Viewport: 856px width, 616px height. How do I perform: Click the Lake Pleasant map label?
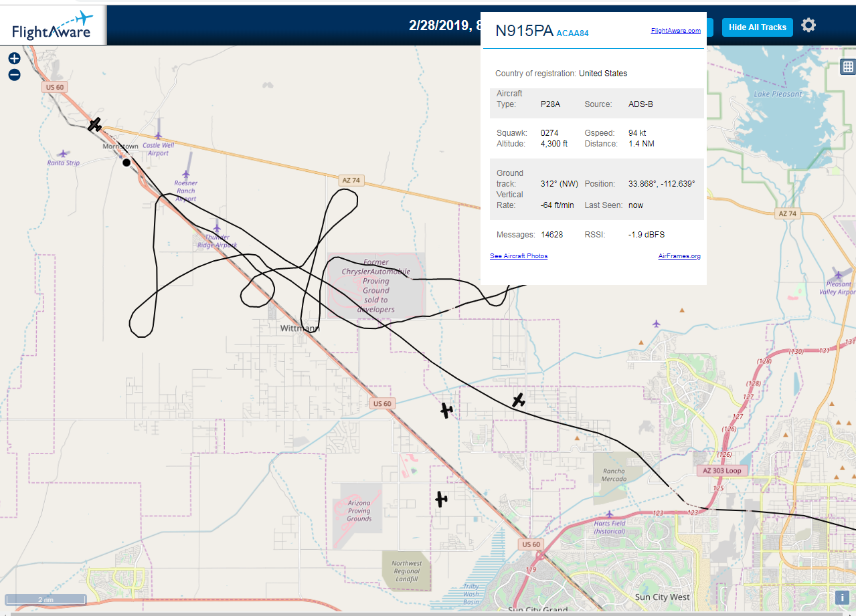pos(778,94)
